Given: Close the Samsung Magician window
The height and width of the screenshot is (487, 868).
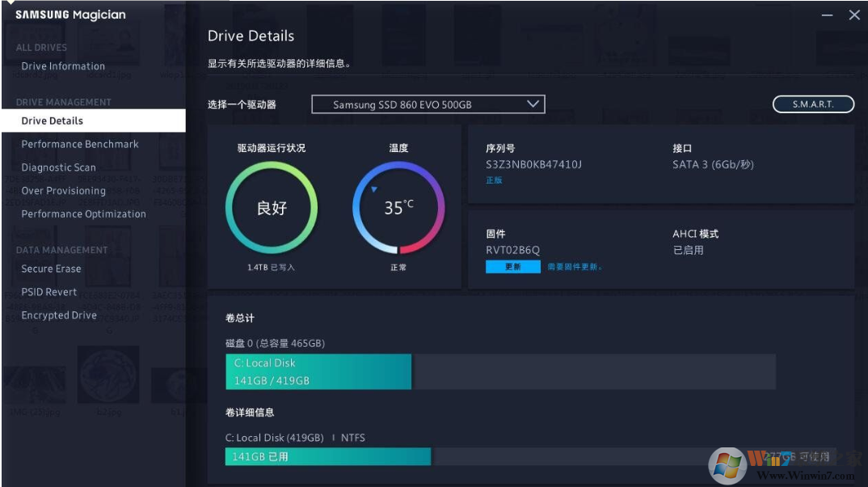Looking at the screenshot, I should click(854, 15).
